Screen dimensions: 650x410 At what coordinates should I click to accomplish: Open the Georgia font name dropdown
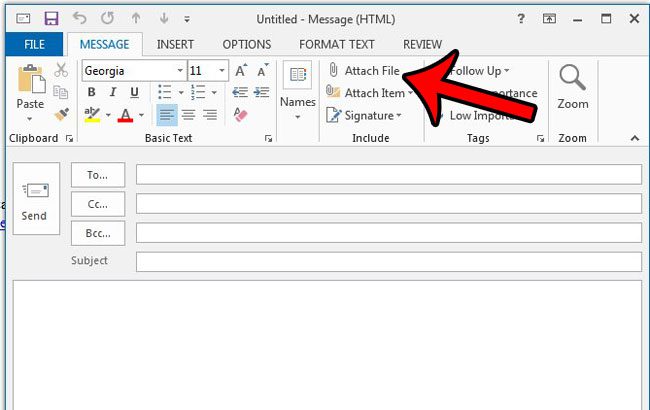click(180, 70)
